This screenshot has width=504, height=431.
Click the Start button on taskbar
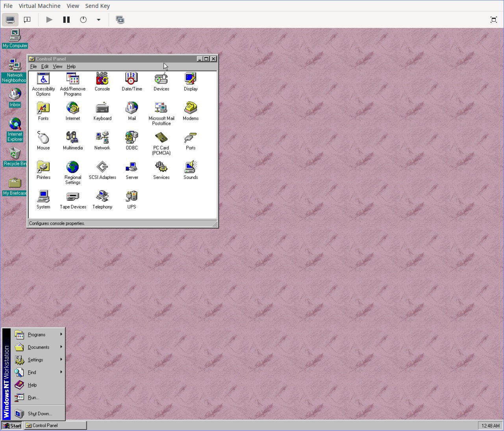coord(12,425)
